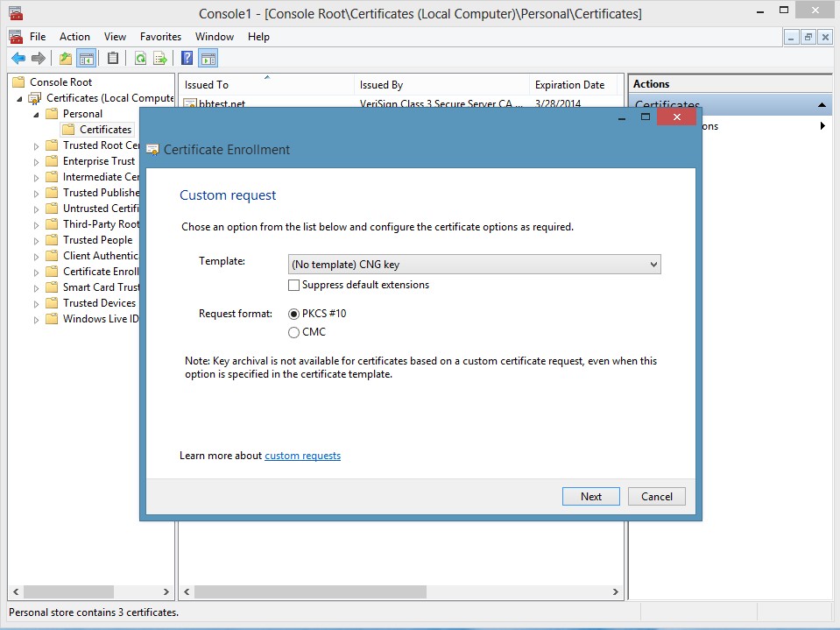Select the PKCS #10 request format

[293, 314]
